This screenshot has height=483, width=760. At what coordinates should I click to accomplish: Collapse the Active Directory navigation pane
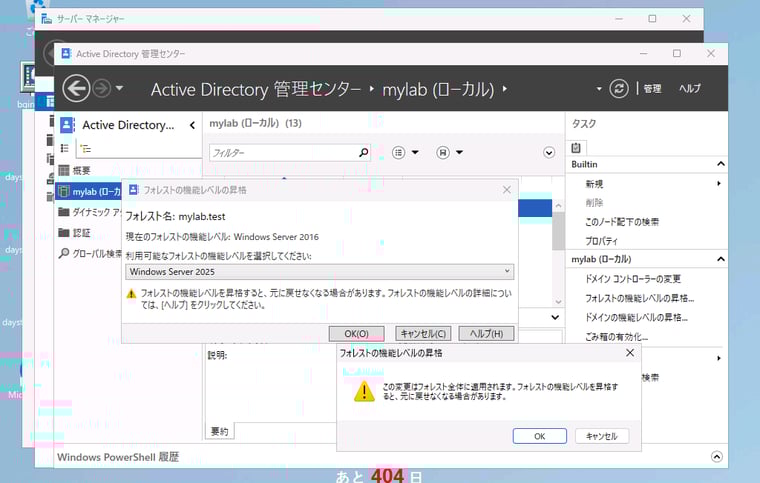[x=192, y=125]
